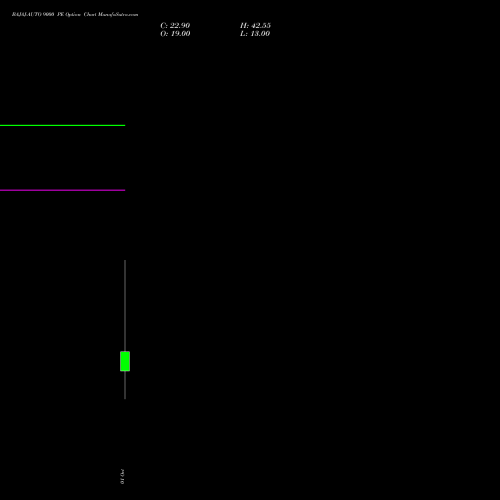Click the magenta horizontal indicator line
Viewport: 500px width, 500px height.
63,190
